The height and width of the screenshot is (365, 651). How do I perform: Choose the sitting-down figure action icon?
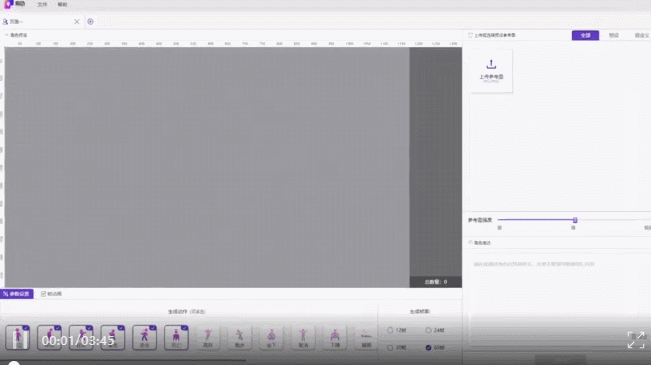point(271,337)
